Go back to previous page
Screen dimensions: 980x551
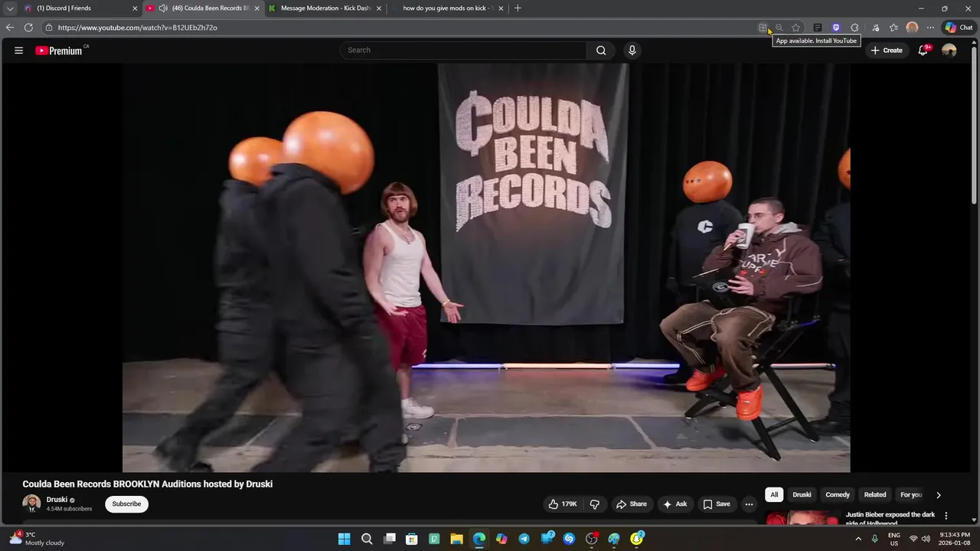click(9, 28)
